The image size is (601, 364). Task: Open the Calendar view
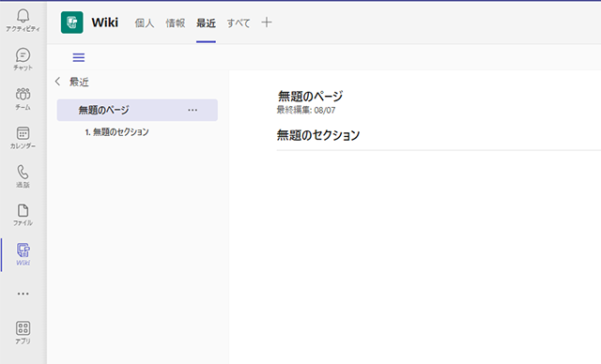coord(23,138)
